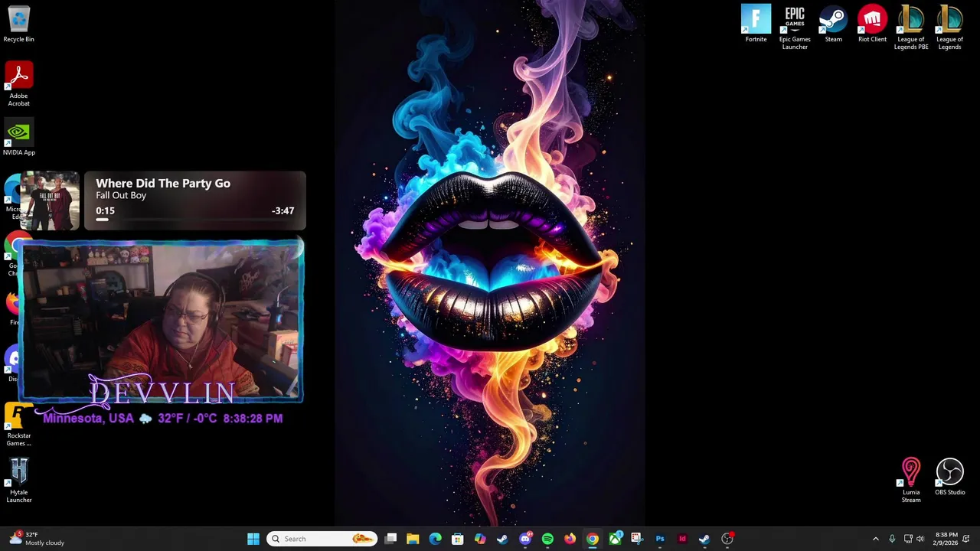Open the Hytale Launcher desktop shortcut
Viewport: 980px width, 551px height.
pyautogui.click(x=18, y=481)
